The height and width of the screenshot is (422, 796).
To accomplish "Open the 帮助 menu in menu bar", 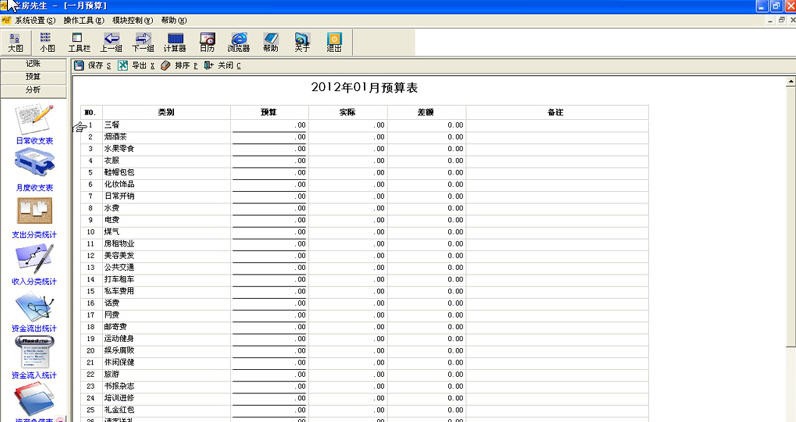I will click(174, 20).
